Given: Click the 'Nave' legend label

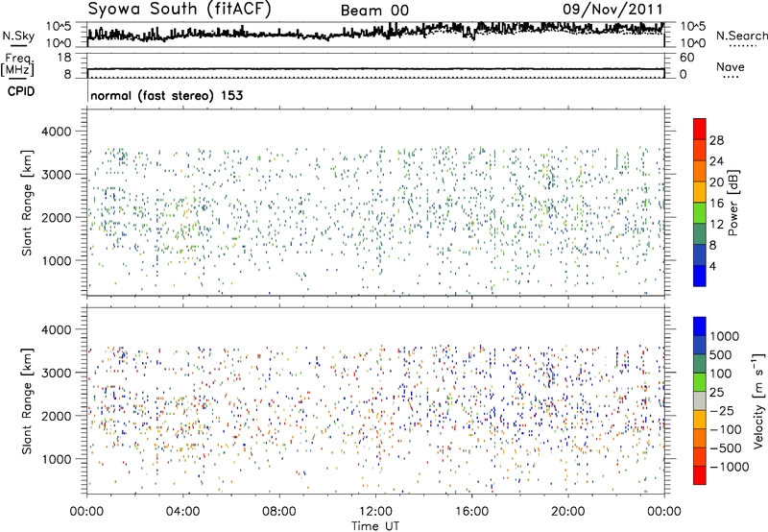Looking at the screenshot, I should tap(731, 66).
